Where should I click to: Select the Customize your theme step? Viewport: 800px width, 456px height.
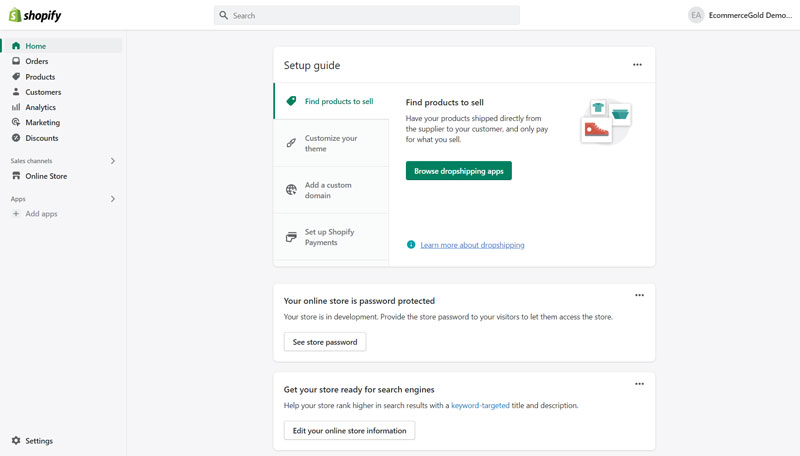pyautogui.click(x=331, y=143)
